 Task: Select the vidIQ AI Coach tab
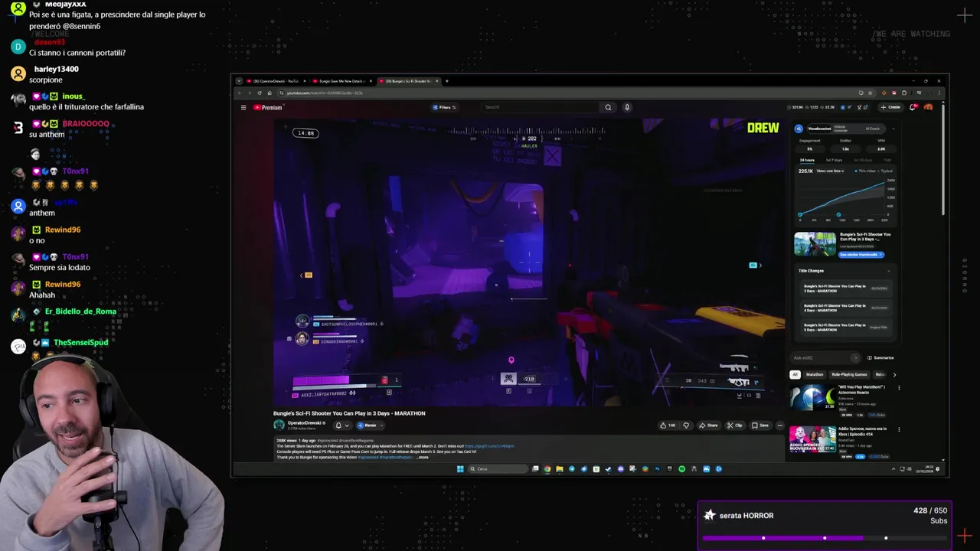point(872,129)
